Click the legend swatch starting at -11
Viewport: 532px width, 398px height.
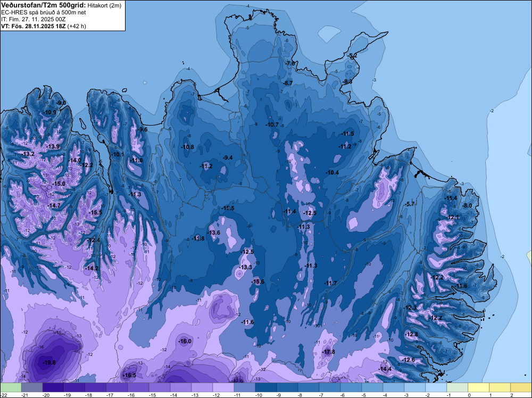tap(245, 387)
